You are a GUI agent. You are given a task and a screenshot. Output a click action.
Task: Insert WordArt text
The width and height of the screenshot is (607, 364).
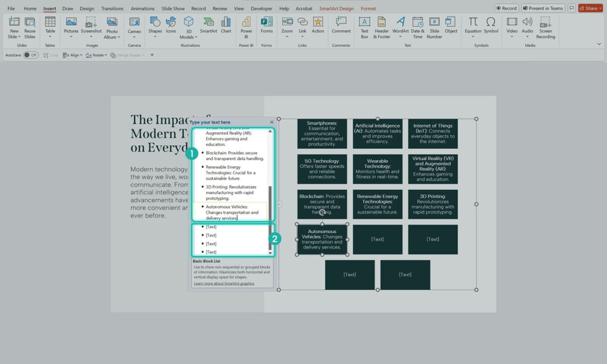pyautogui.click(x=400, y=27)
